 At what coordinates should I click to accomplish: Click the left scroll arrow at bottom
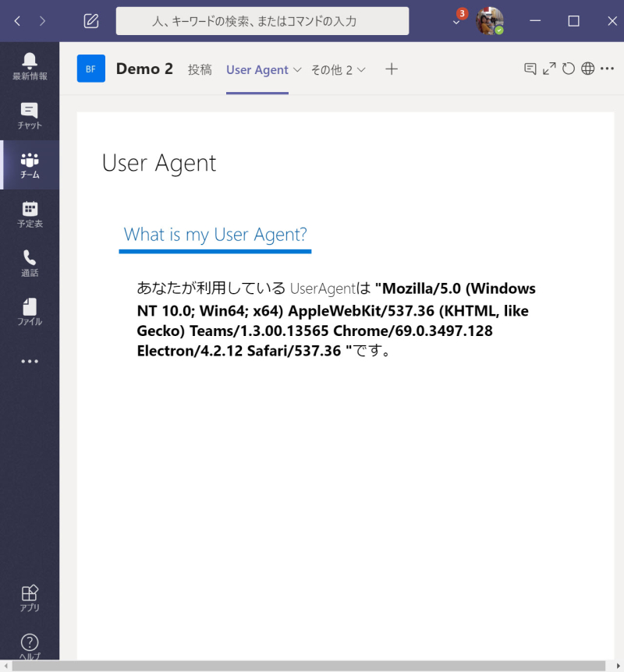point(5,666)
